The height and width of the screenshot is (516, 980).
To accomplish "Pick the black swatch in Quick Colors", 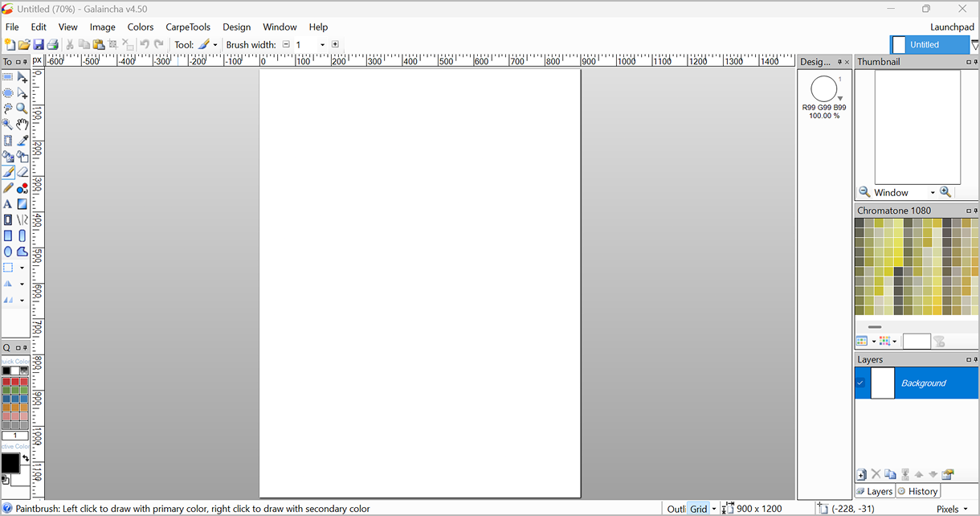I will click(x=6, y=371).
